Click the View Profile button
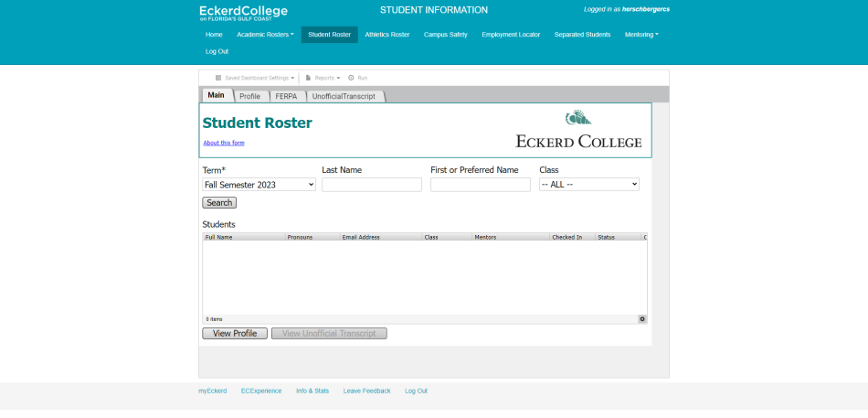The height and width of the screenshot is (418, 868). tap(235, 334)
